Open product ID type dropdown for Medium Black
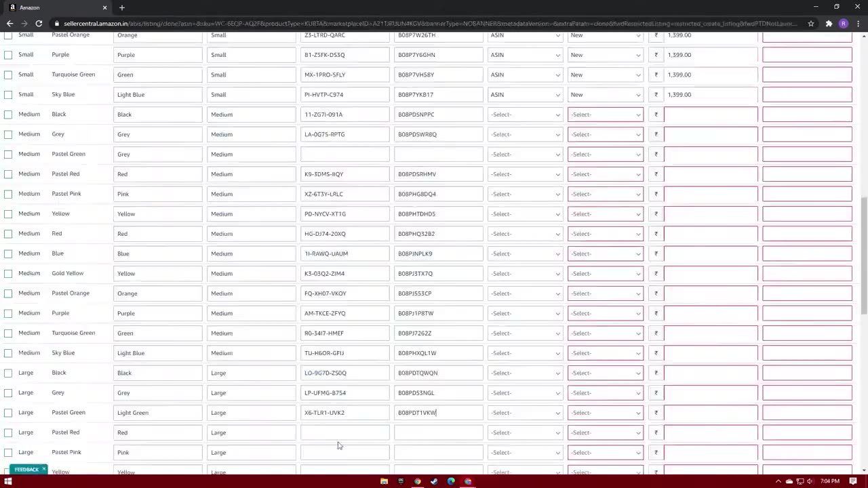The height and width of the screenshot is (488, 868). pos(525,115)
